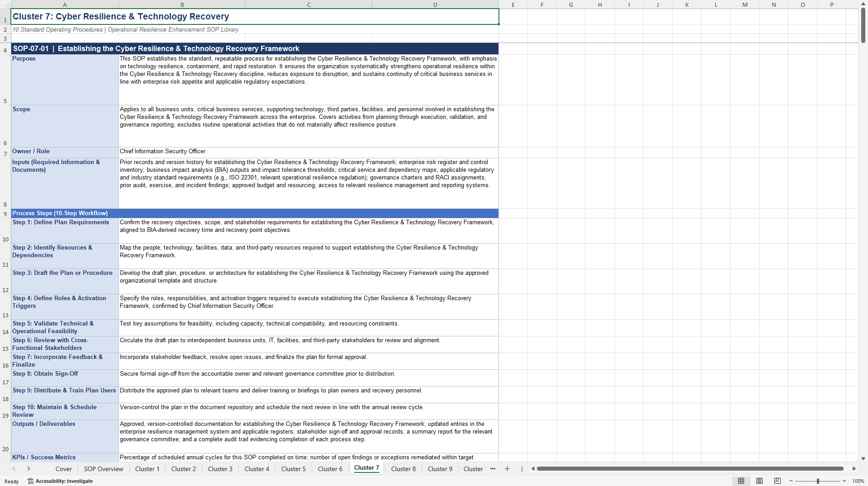Image resolution: width=868 pixels, height=486 pixels.
Task: Select Step 6: Review with Cross-Functional cell
Action: pyautogui.click(x=65, y=344)
